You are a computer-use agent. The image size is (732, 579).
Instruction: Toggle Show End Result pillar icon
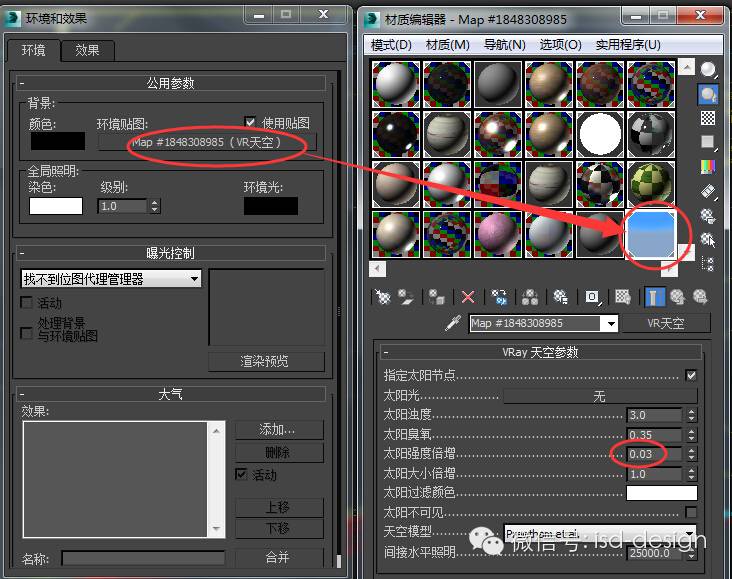pos(654,297)
